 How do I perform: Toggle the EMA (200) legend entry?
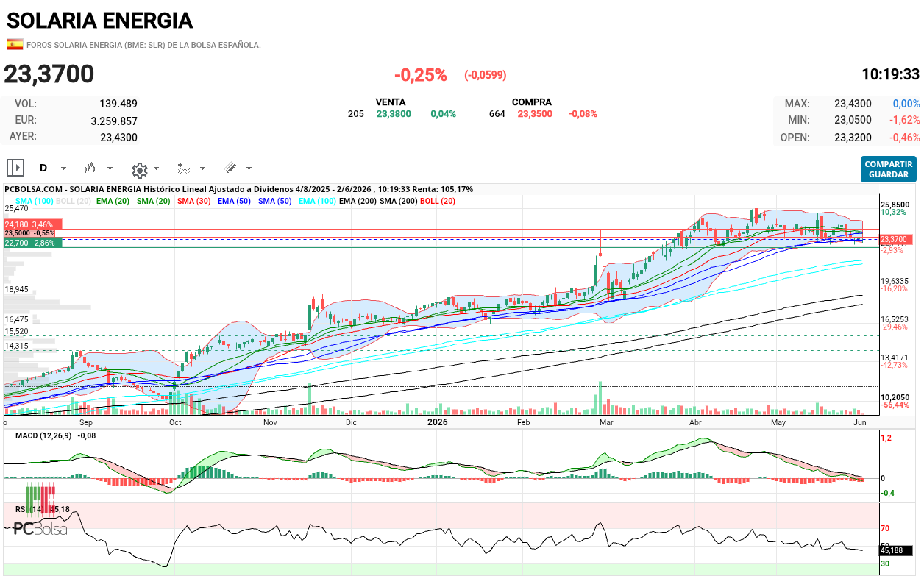358,201
